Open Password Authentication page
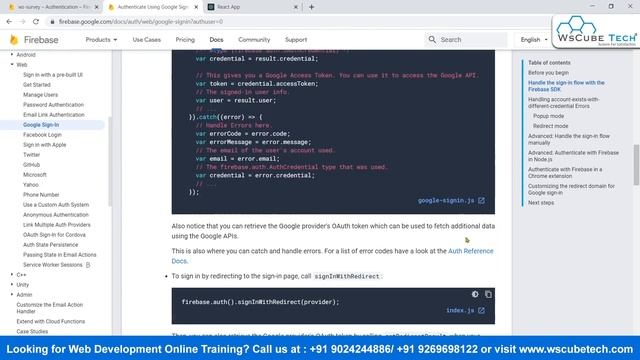The height and width of the screenshot is (360, 640). pos(53,105)
